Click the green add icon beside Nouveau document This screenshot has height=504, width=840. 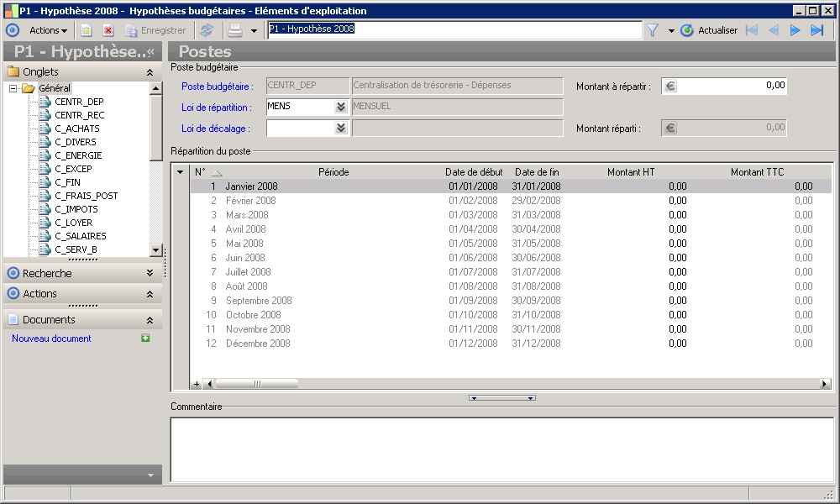[145, 339]
